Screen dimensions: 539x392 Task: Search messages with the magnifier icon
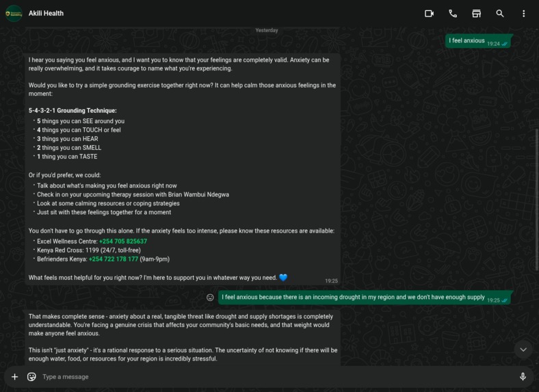tap(500, 14)
